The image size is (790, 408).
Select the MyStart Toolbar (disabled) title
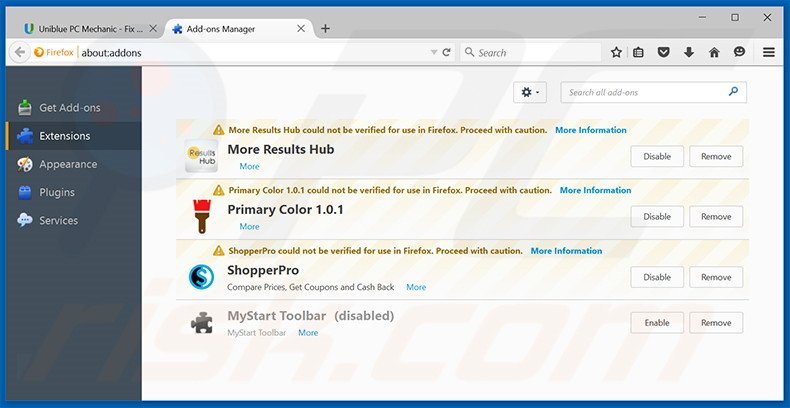click(x=310, y=316)
